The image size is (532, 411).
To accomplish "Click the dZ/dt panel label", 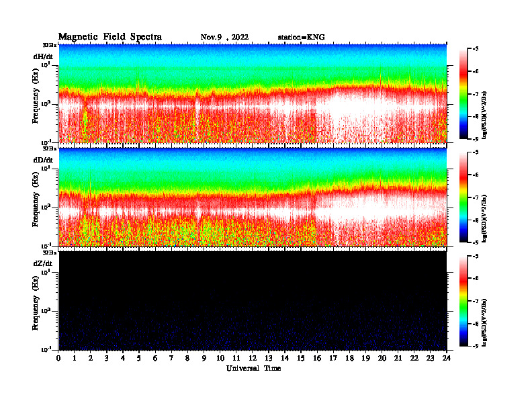I will tap(43, 263).
